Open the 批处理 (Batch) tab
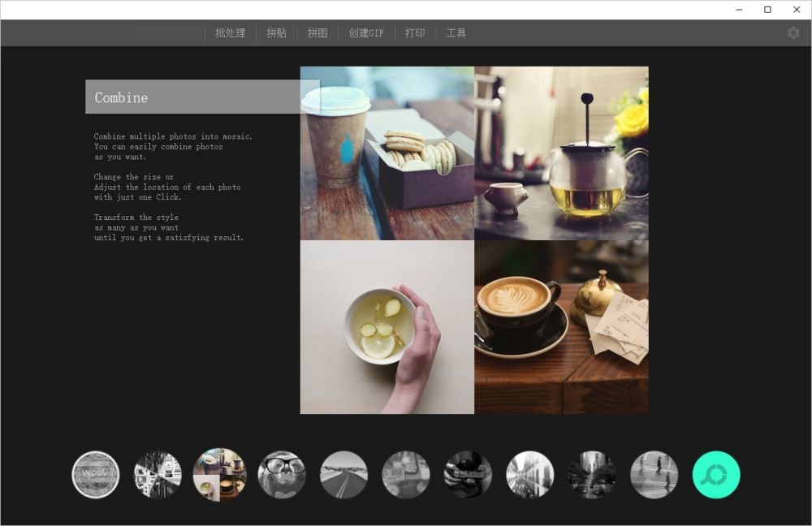 230,33
